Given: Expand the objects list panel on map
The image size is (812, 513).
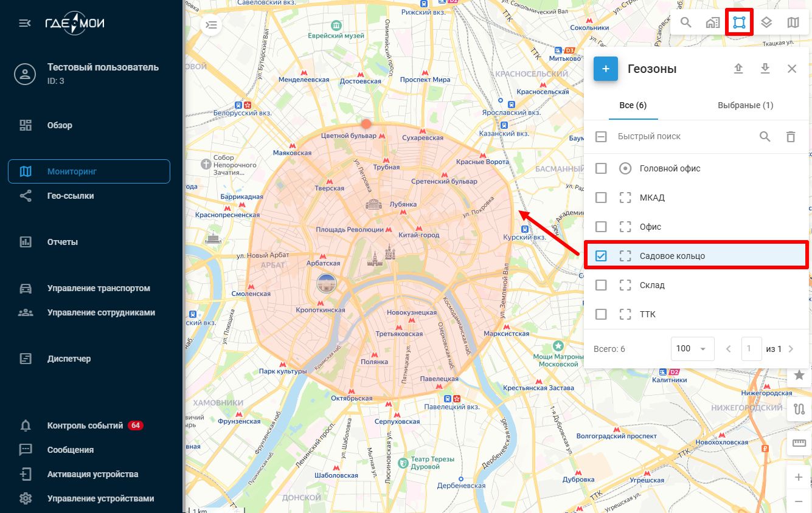Looking at the screenshot, I should pos(211,25).
